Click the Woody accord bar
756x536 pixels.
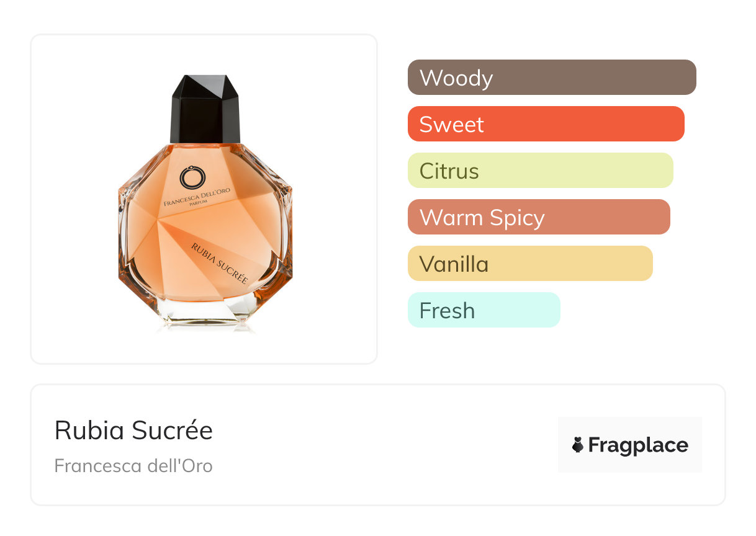pyautogui.click(x=551, y=78)
